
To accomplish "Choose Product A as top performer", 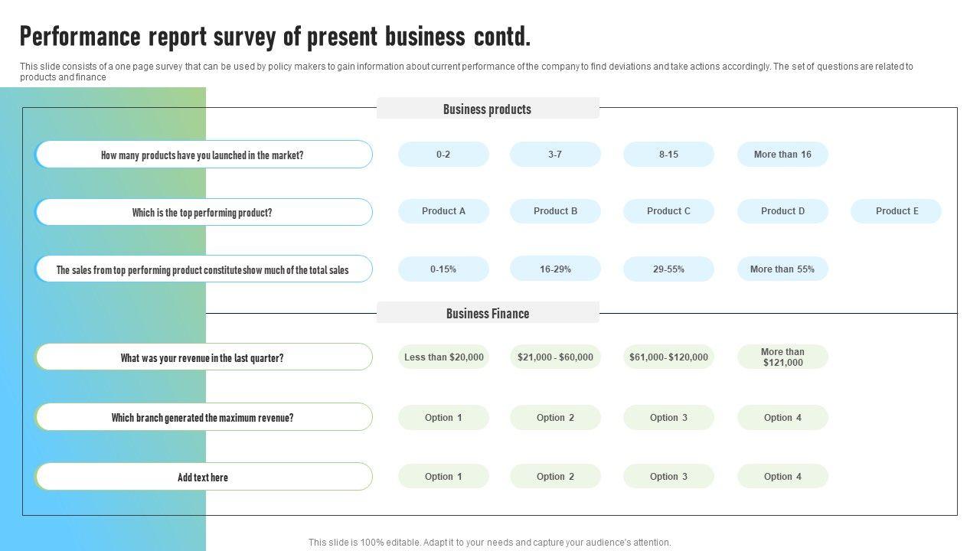I will [x=443, y=211].
